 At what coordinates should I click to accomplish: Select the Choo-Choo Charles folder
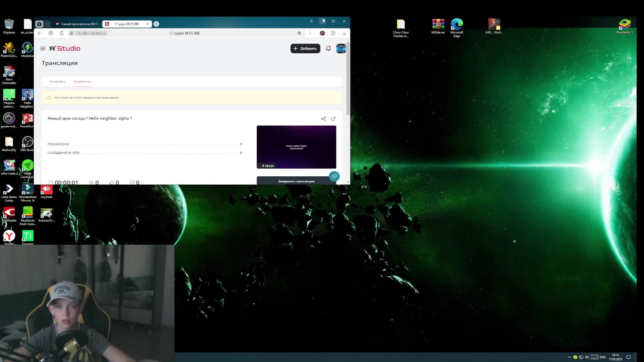(401, 28)
